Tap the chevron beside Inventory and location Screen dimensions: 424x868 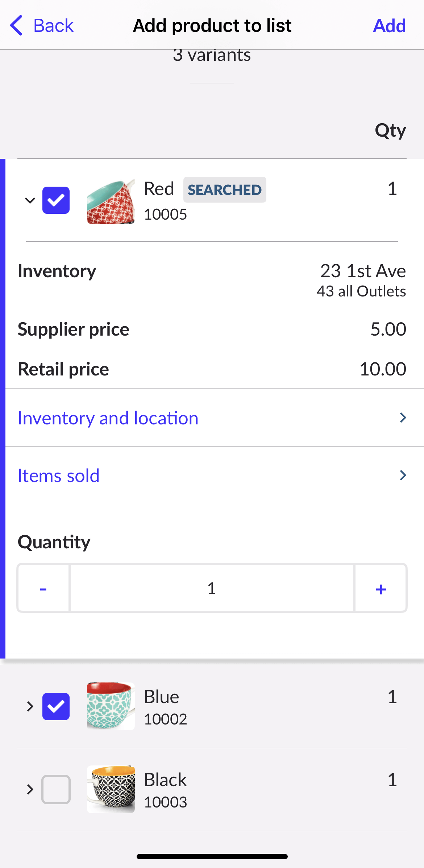[x=403, y=418]
